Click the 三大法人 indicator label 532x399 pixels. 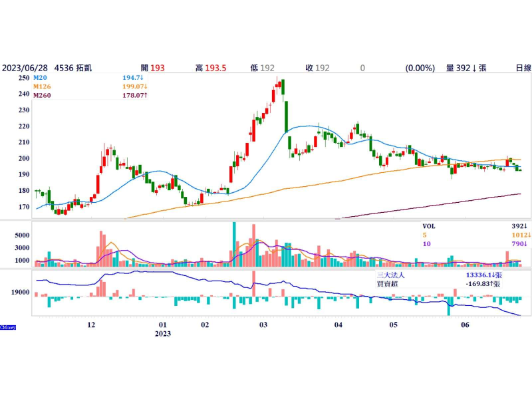click(x=391, y=273)
